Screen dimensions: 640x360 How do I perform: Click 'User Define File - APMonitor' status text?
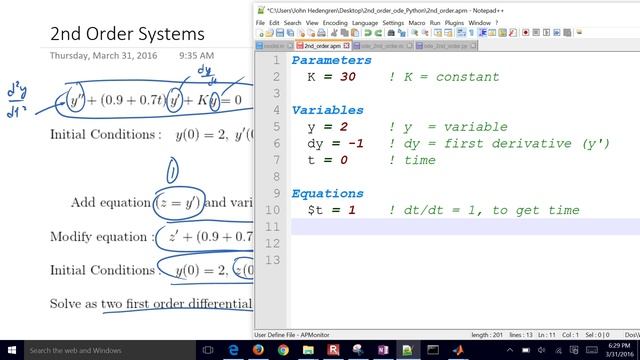click(x=292, y=335)
